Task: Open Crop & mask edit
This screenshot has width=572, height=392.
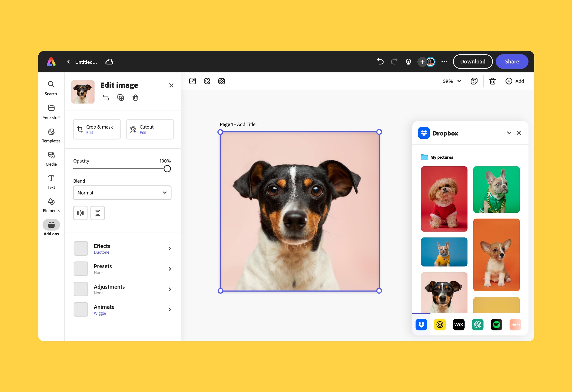Action: pyautogui.click(x=97, y=129)
